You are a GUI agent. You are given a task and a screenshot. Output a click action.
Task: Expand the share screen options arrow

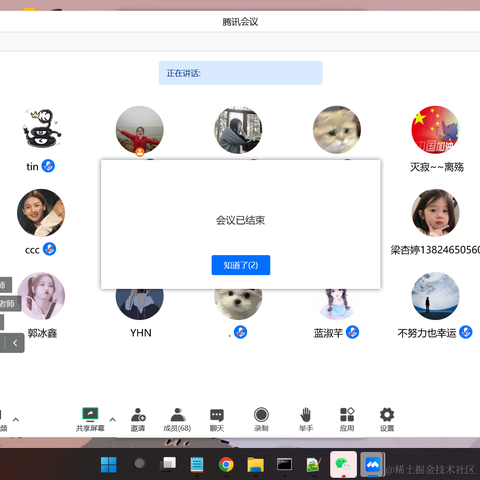click(x=113, y=419)
